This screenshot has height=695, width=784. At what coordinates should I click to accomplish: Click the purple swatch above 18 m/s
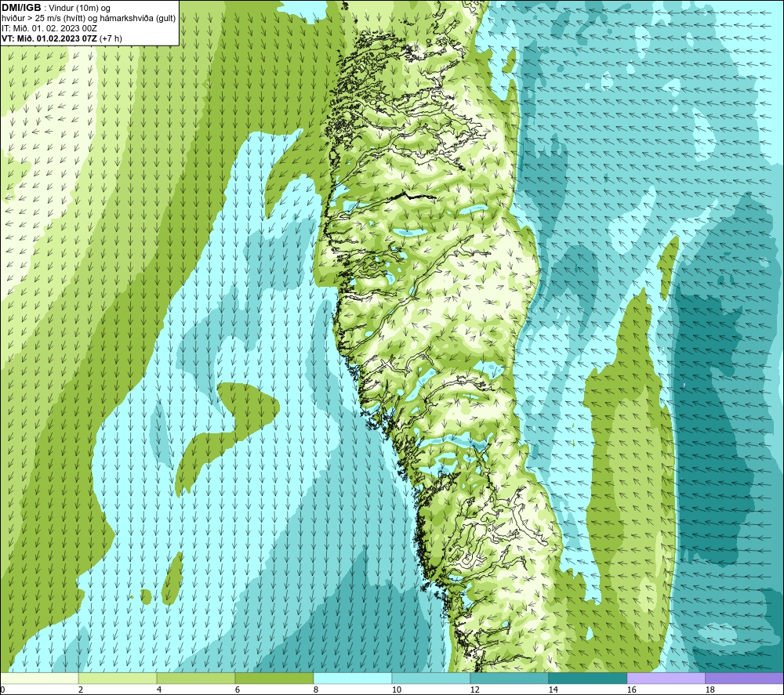tap(744, 679)
